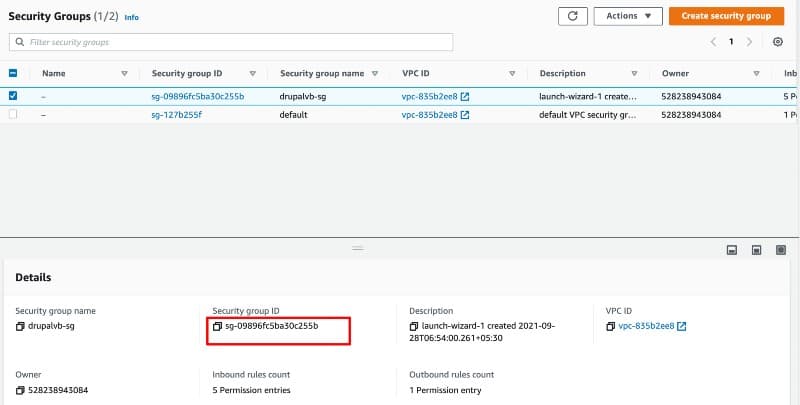The height and width of the screenshot is (405, 800).
Task: Toggle the select-all header checkbox
Action: (x=13, y=73)
